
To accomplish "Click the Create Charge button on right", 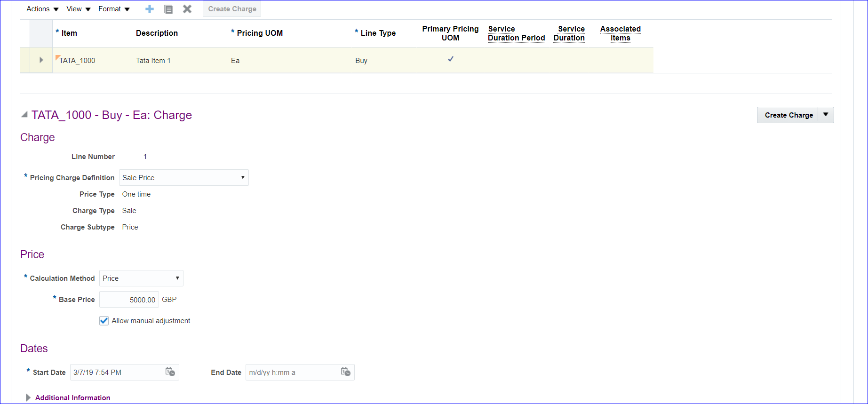I will pyautogui.click(x=788, y=115).
